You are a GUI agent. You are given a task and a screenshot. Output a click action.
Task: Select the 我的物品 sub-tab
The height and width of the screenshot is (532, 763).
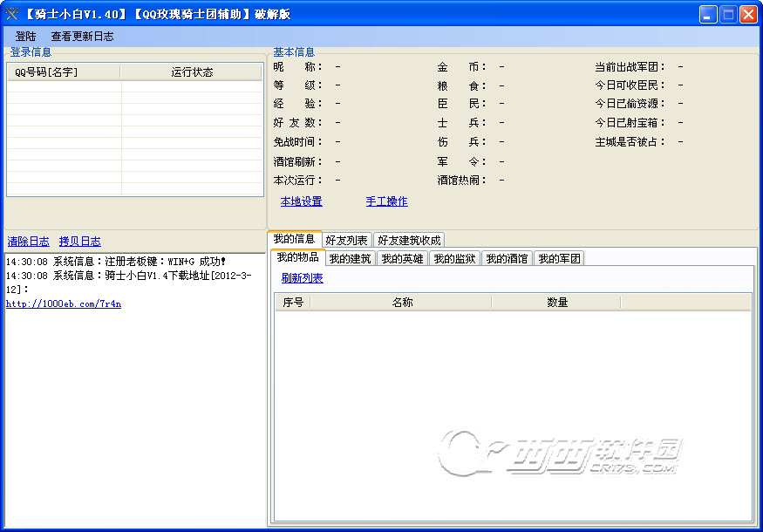(x=298, y=257)
